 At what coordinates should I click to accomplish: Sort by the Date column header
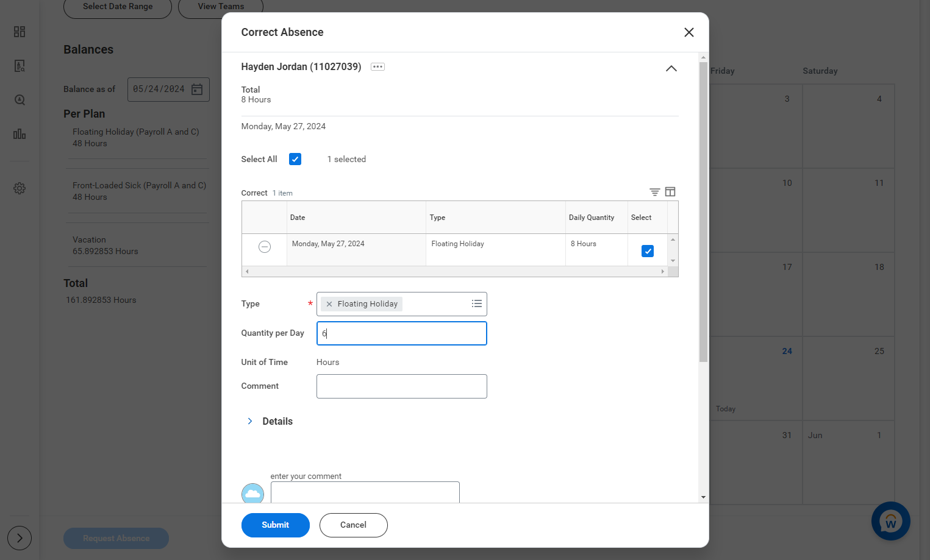pos(356,218)
